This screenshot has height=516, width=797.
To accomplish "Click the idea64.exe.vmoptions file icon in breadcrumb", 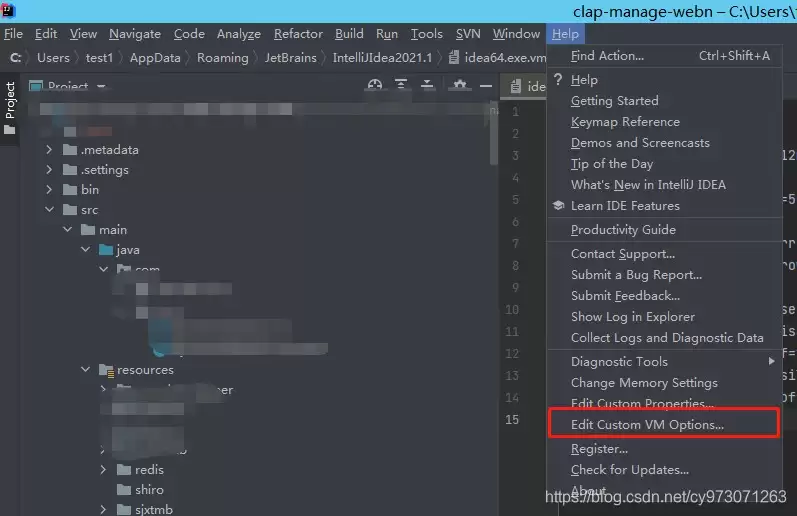I will pos(454,57).
